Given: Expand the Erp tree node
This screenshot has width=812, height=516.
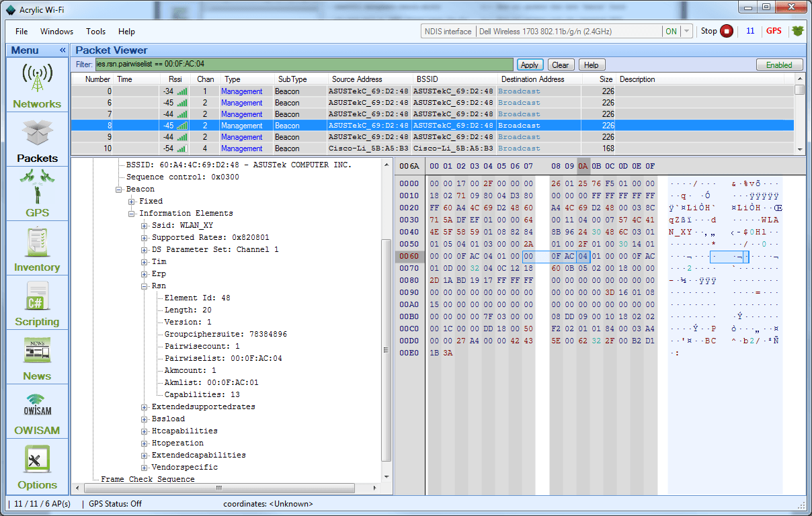Looking at the screenshot, I should [145, 274].
